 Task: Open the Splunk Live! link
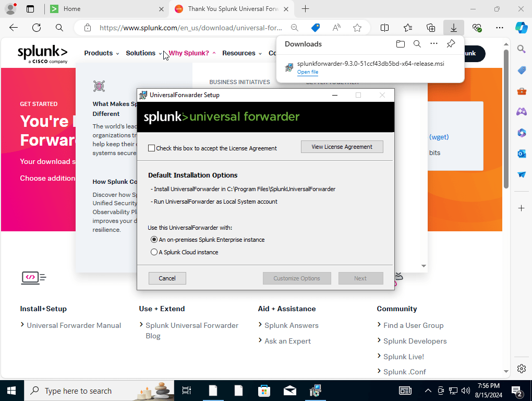(403, 357)
